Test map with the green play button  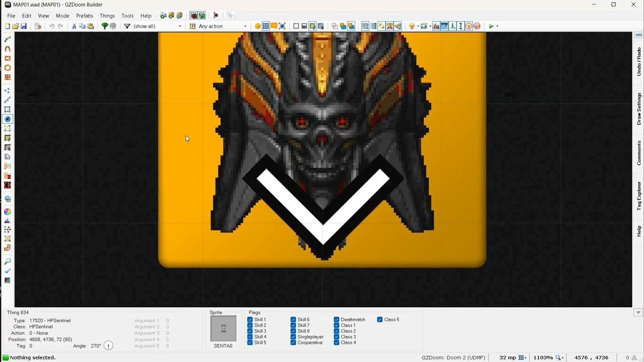(491, 26)
